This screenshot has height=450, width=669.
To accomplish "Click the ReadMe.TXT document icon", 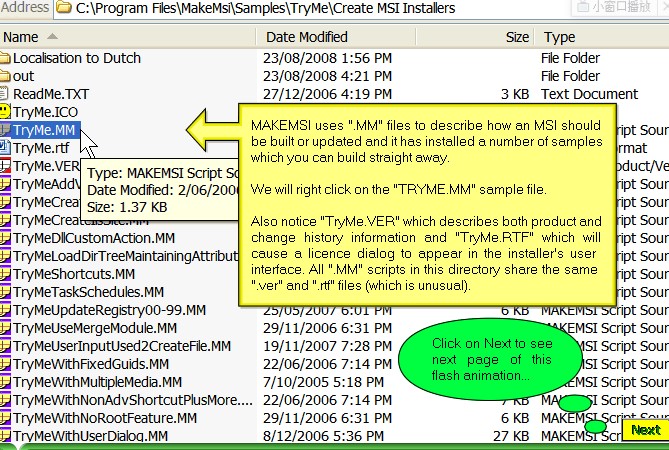I will 4,94.
